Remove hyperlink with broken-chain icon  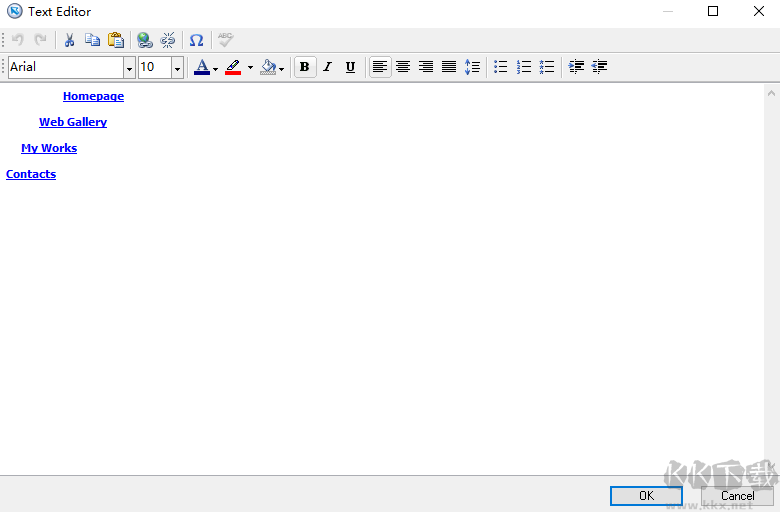[168, 40]
